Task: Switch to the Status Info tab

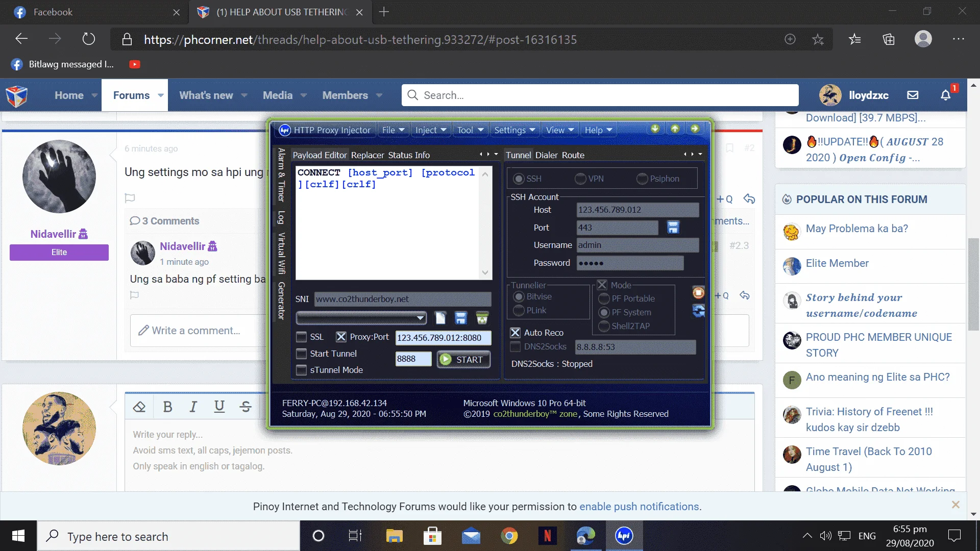Action: (409, 155)
